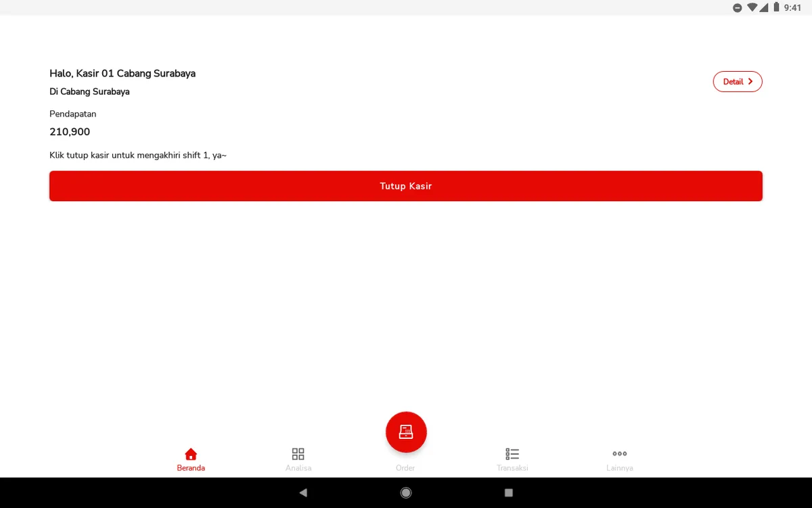Switch to the Transaksi tab label
Viewport: 812px width, 508px height.
(x=512, y=468)
